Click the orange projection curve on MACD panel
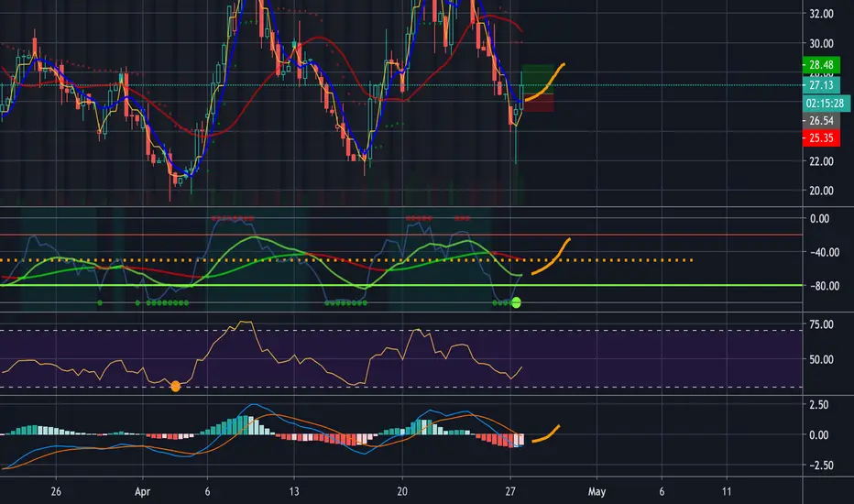854x504 pixels. (x=546, y=434)
